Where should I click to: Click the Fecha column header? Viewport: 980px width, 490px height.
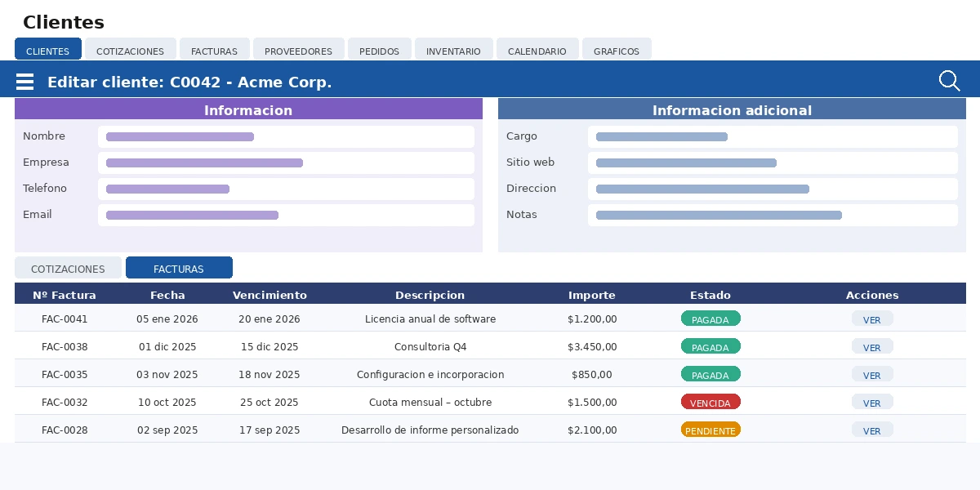click(167, 295)
